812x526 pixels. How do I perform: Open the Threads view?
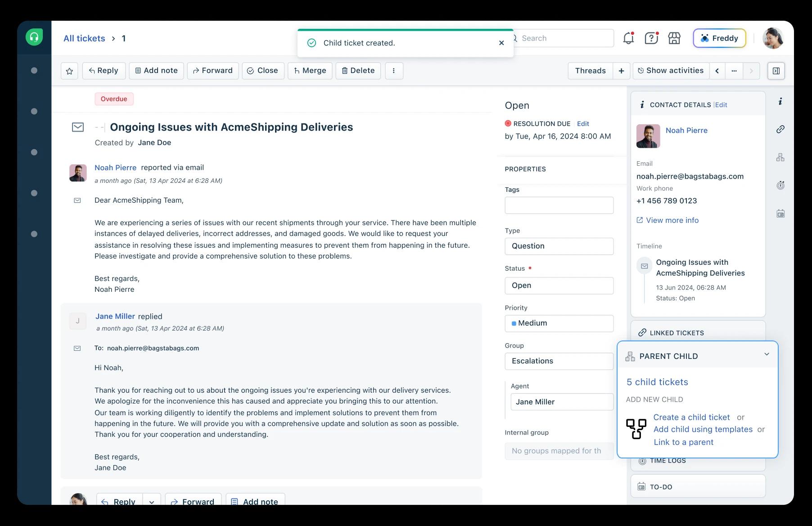click(590, 71)
